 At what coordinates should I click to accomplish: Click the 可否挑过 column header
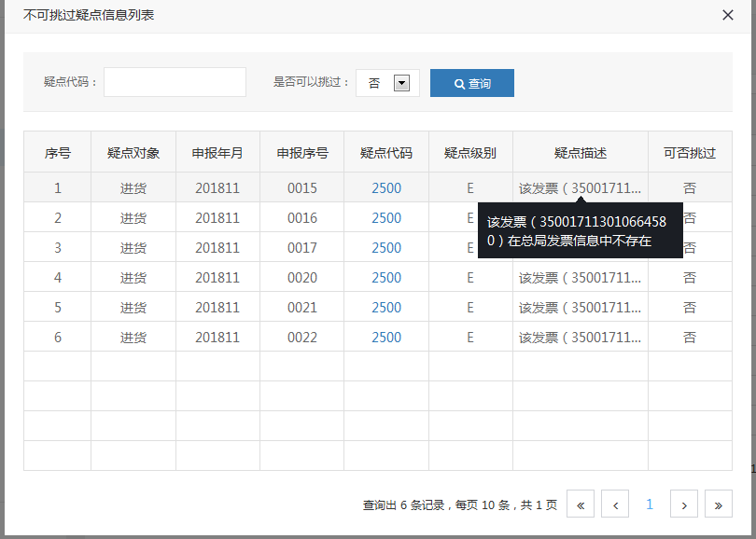coord(690,153)
